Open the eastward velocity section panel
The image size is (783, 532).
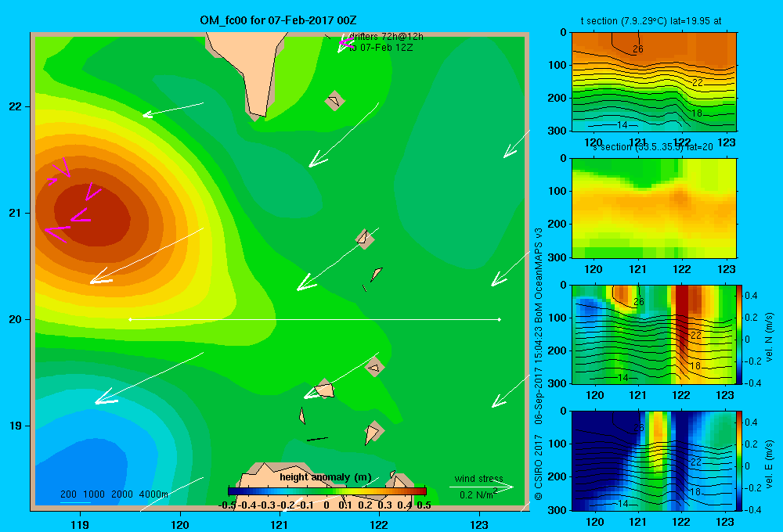point(654,461)
